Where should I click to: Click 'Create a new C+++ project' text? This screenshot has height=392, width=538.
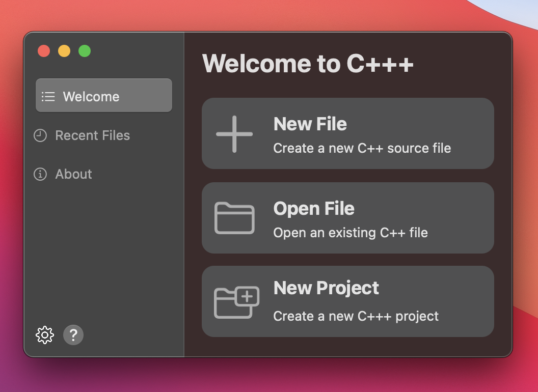tap(356, 316)
